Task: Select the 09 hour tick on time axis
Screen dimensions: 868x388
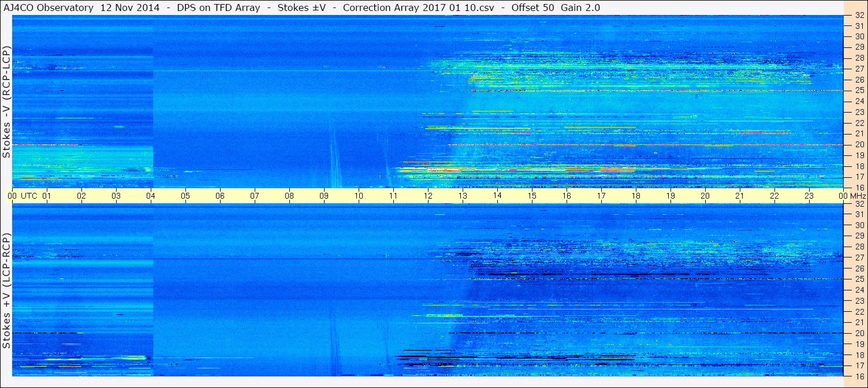Action: click(x=324, y=196)
